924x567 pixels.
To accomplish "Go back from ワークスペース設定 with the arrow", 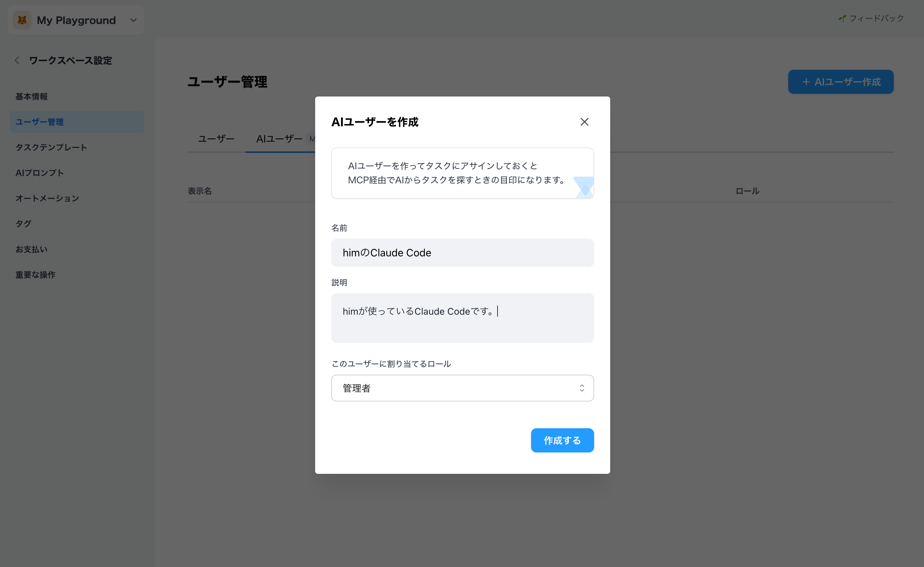I will click(17, 60).
